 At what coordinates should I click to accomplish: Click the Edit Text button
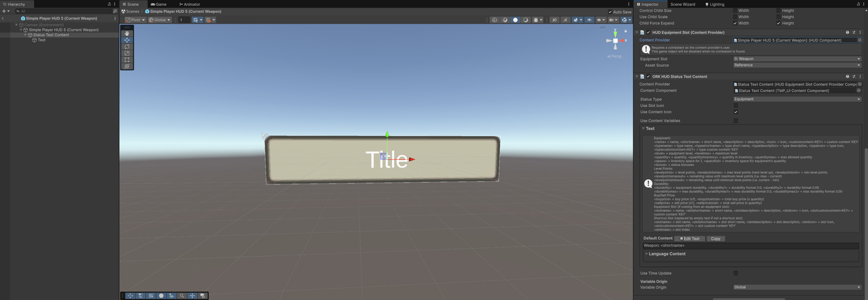(691, 238)
